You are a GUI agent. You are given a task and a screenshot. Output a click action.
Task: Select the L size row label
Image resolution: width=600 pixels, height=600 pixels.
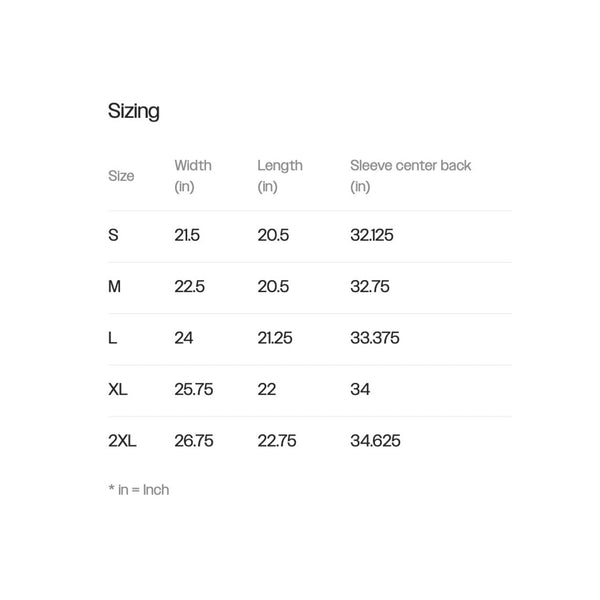[112, 338]
